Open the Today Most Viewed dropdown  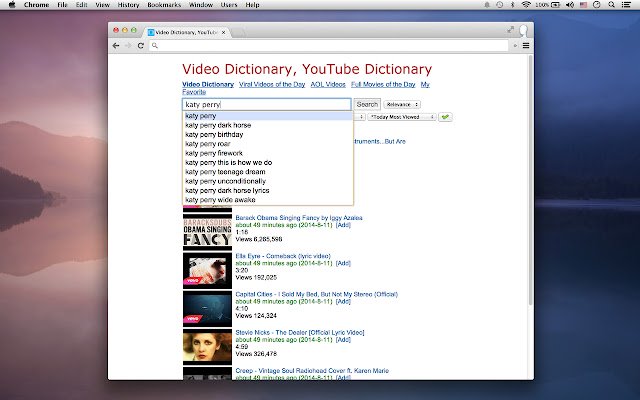tap(402, 117)
